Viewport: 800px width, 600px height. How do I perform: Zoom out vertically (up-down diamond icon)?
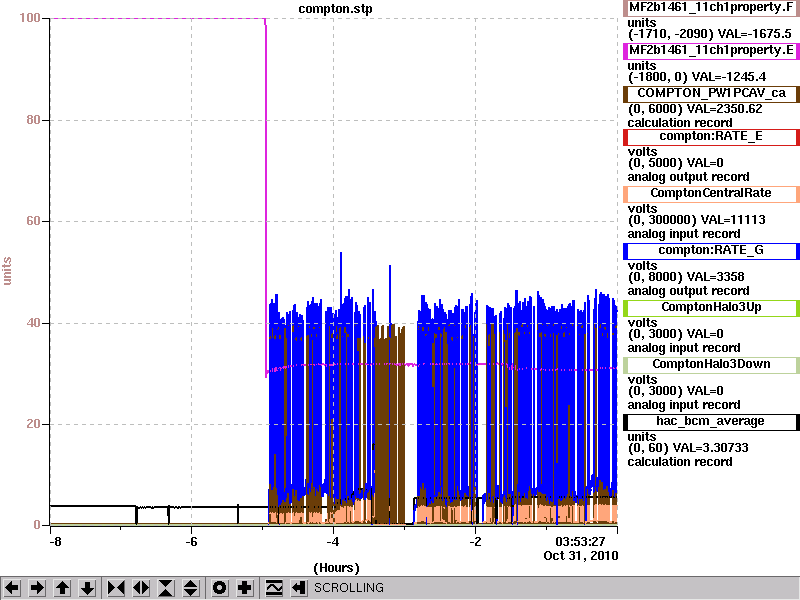tap(191, 588)
